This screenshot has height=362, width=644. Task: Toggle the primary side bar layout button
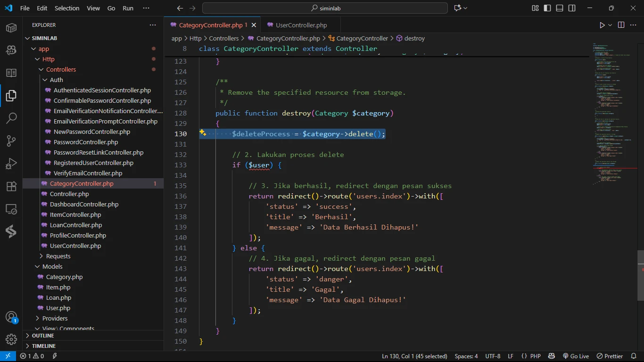pyautogui.click(x=547, y=8)
